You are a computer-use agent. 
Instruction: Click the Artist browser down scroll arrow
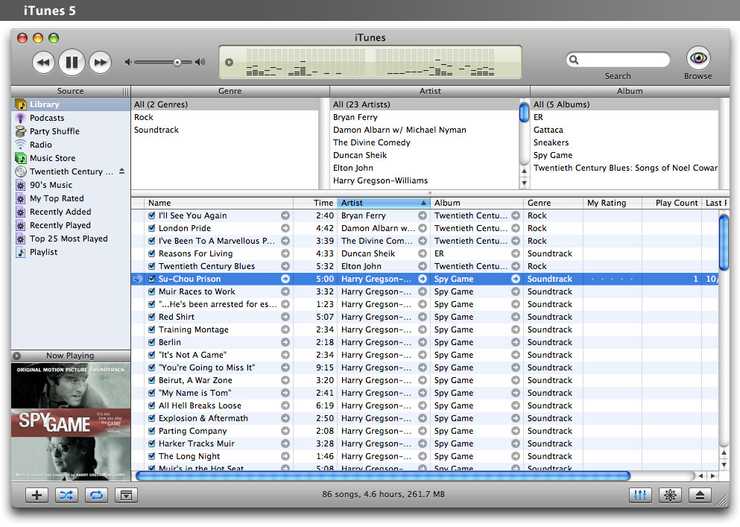[524, 183]
